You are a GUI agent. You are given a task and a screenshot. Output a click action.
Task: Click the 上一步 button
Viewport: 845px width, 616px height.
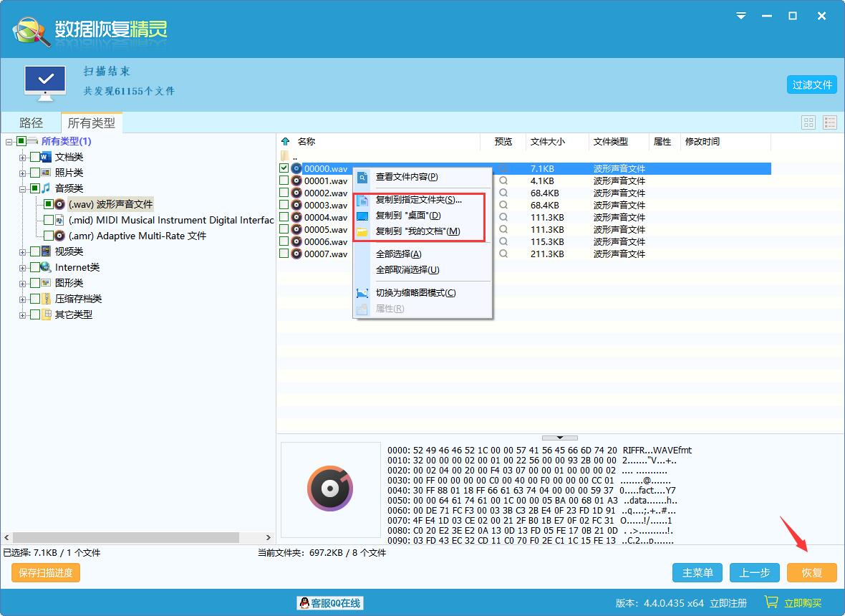click(755, 572)
